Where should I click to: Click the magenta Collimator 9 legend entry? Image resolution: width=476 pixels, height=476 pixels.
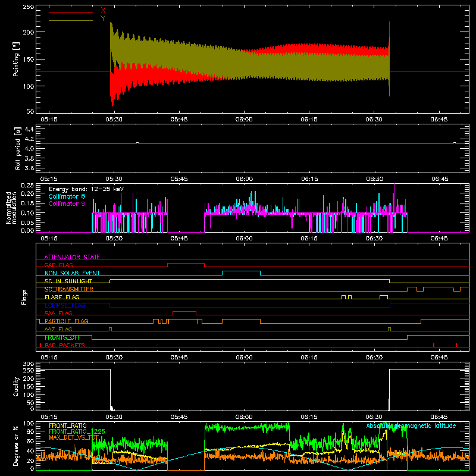coord(67,203)
